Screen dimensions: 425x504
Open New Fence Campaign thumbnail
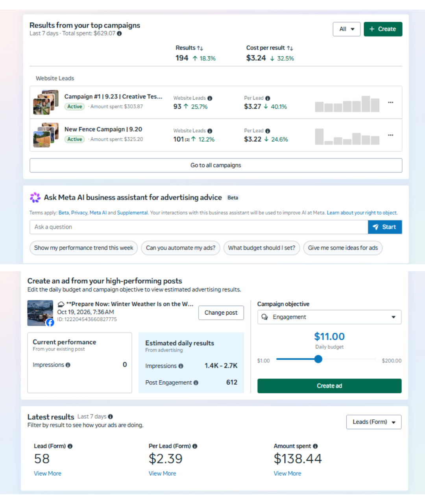[x=46, y=135]
